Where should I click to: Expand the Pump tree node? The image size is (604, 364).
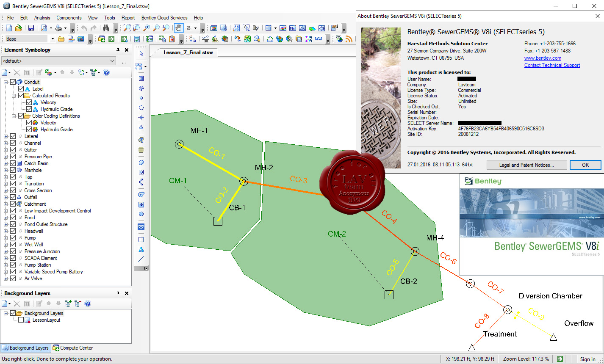[6, 238]
